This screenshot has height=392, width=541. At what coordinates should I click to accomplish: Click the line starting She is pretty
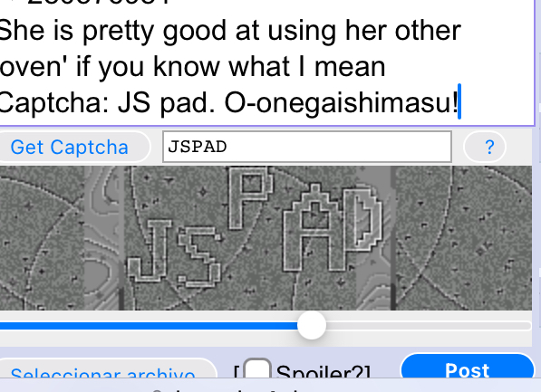[x=230, y=31]
